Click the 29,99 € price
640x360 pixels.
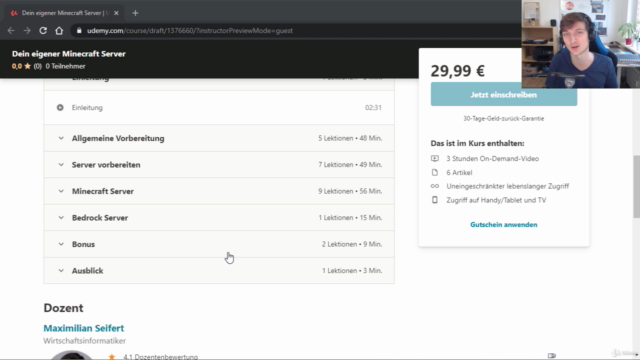(458, 71)
